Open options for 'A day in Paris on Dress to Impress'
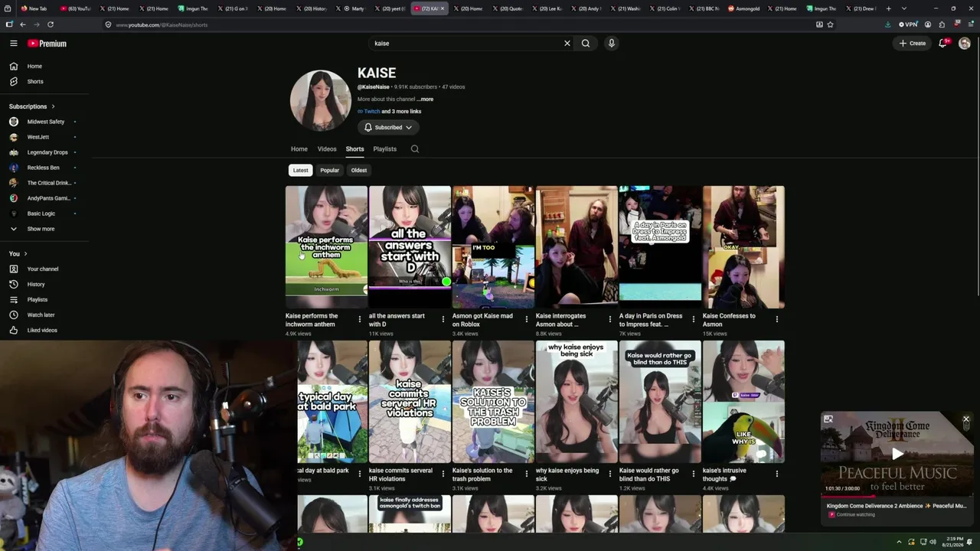The height and width of the screenshot is (551, 980). tap(694, 319)
